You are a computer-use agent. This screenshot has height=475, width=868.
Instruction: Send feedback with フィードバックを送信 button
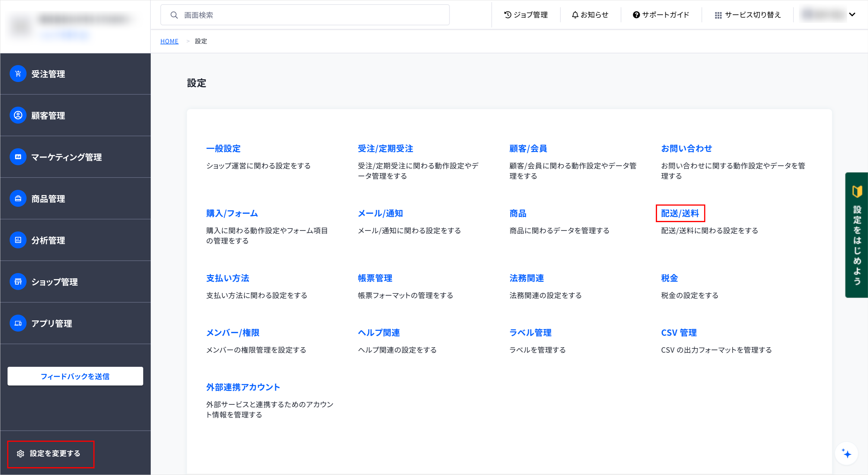[x=75, y=376]
